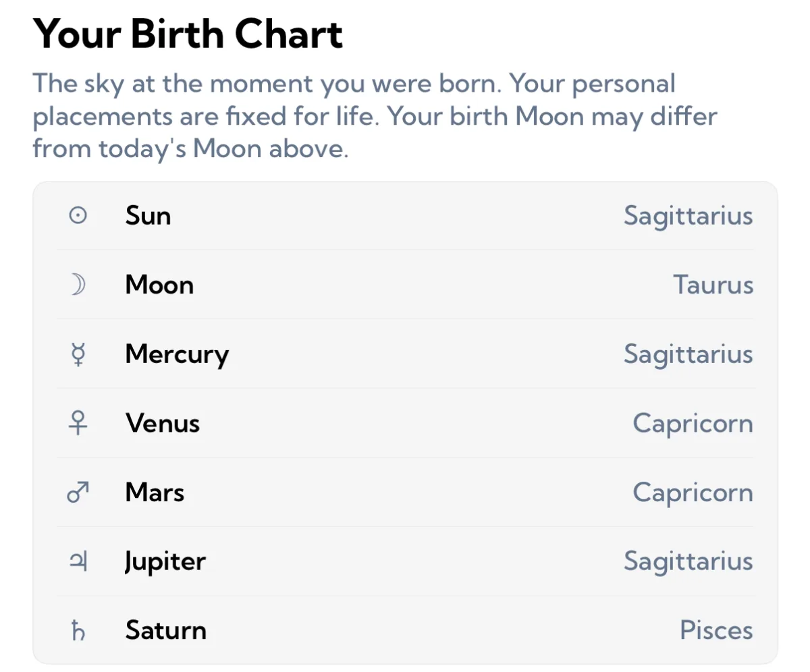Click the Taurus sign for Moon
The width and height of the screenshot is (810, 672).
point(713,285)
